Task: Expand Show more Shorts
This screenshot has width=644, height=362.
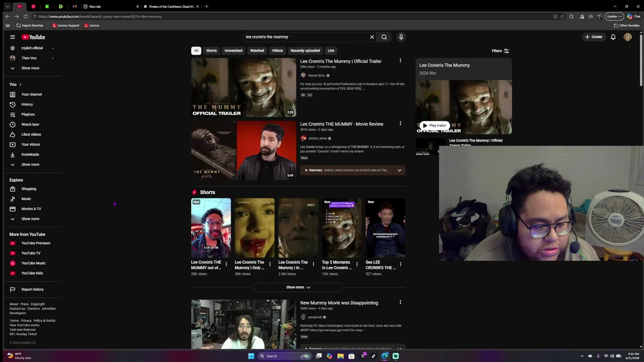Action: (298, 287)
